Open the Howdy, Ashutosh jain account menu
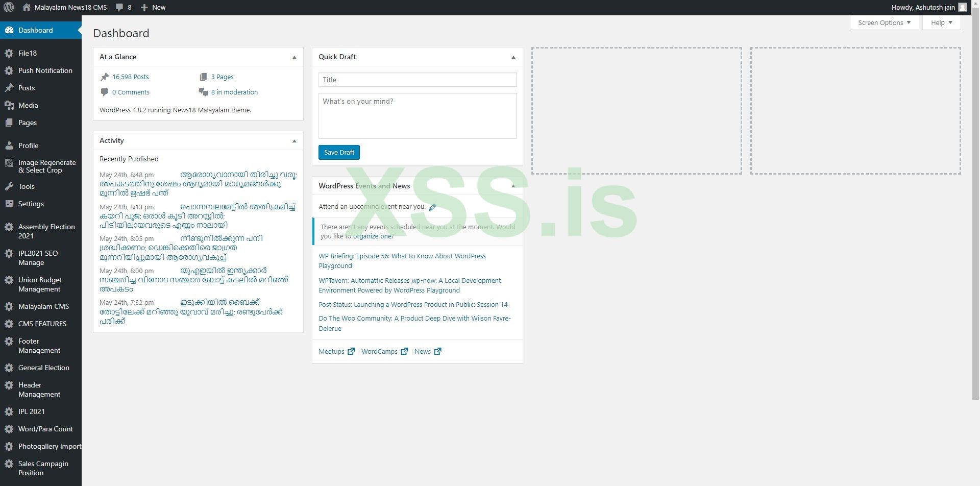Screen dimensions: 980x486 (929, 8)
